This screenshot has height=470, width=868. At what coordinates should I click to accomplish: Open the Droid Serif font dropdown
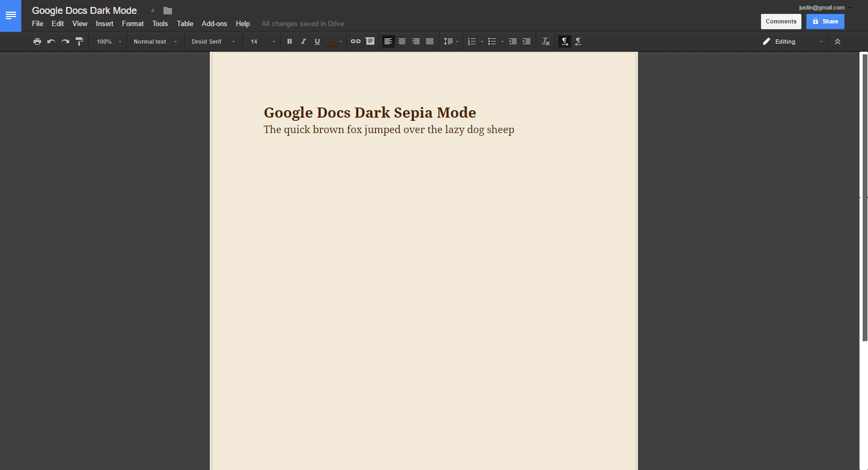[x=213, y=42]
